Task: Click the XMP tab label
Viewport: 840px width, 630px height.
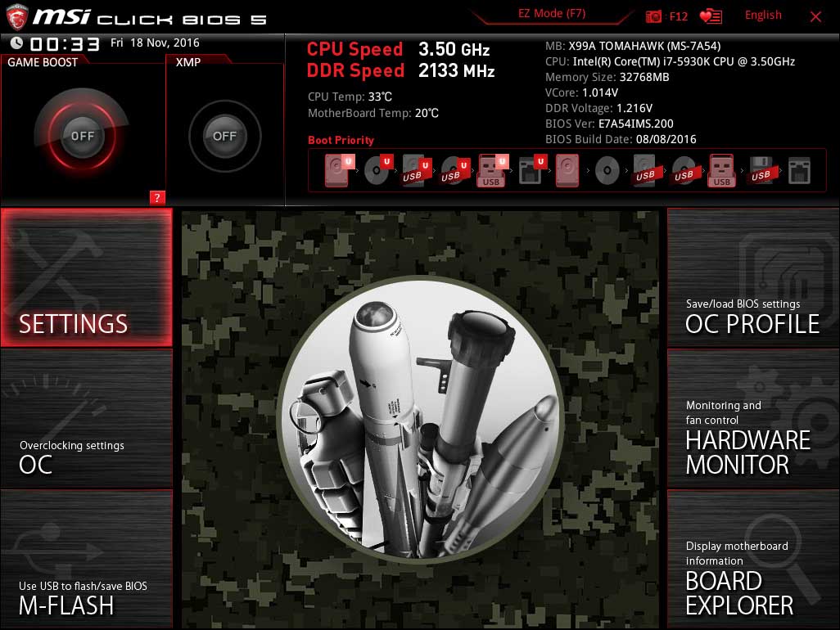Action: point(188,62)
